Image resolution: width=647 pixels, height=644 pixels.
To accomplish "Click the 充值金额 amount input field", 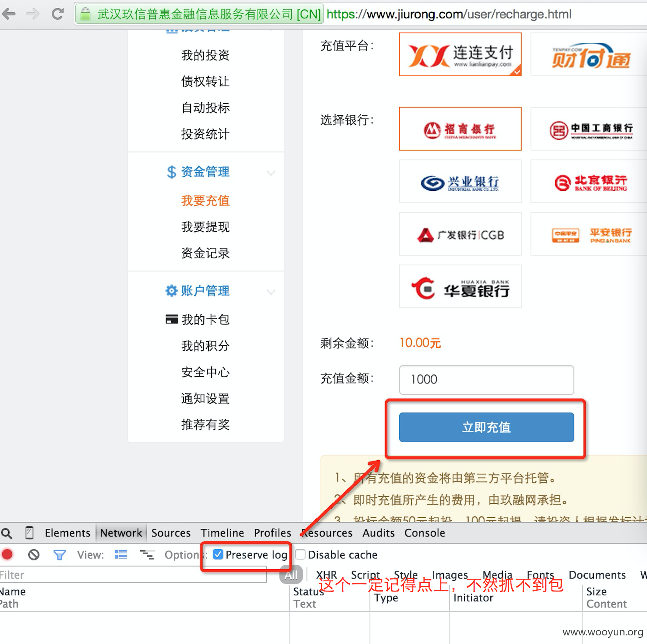I will pyautogui.click(x=486, y=380).
